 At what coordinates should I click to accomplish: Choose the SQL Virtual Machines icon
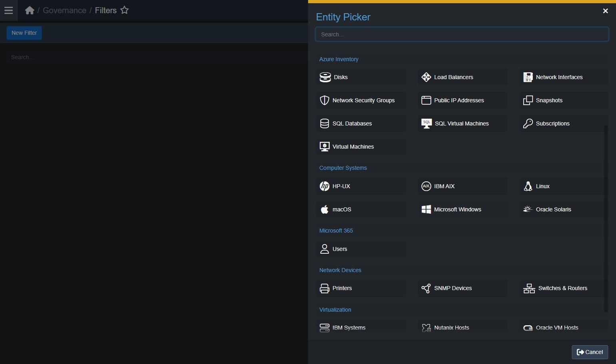click(x=427, y=123)
